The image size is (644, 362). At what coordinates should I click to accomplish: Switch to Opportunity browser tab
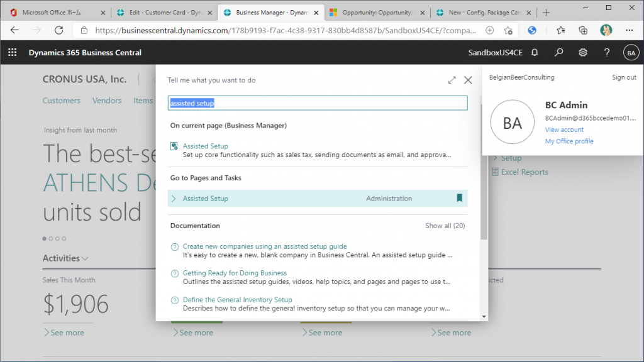[x=377, y=13]
